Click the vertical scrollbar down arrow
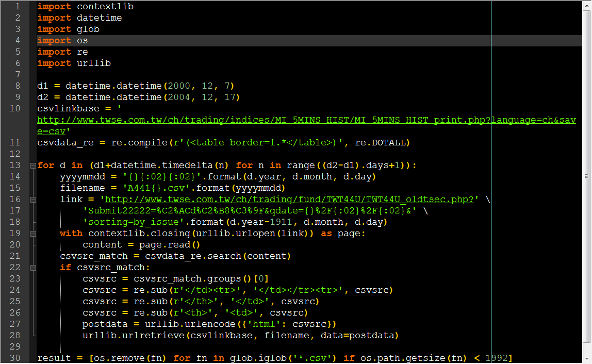Viewport: 592px width, 364px height. click(x=587, y=359)
